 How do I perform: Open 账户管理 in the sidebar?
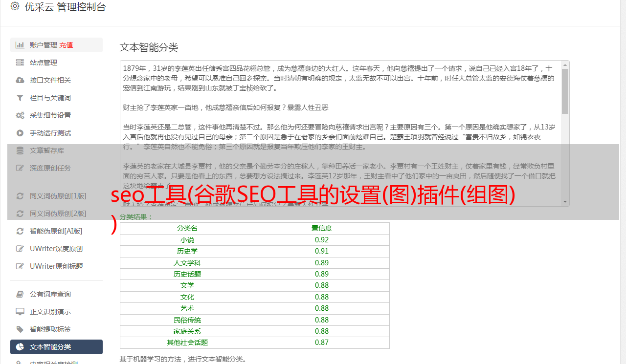[x=44, y=45]
